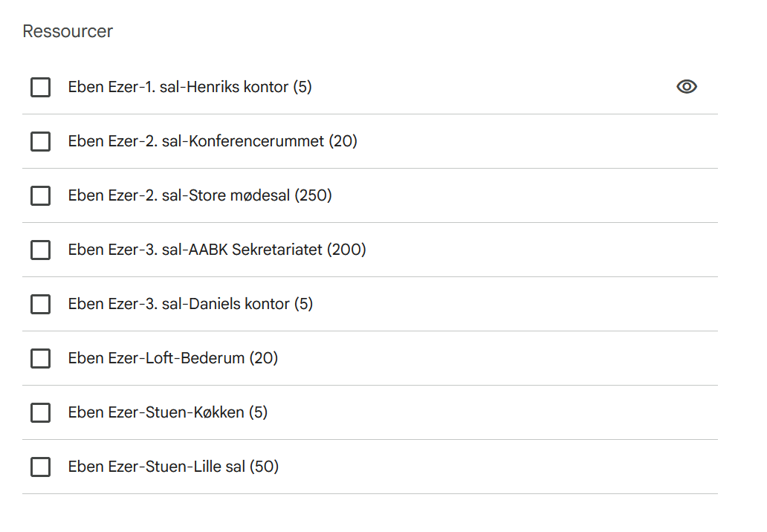The image size is (767, 532).
Task: Pick the 'Eben Ezer-Stuen-Køkken' resource label
Action: pos(156,412)
